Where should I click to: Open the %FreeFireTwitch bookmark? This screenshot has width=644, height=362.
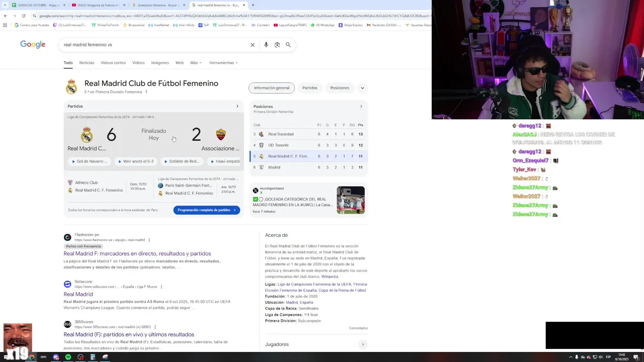[x=105, y=25]
